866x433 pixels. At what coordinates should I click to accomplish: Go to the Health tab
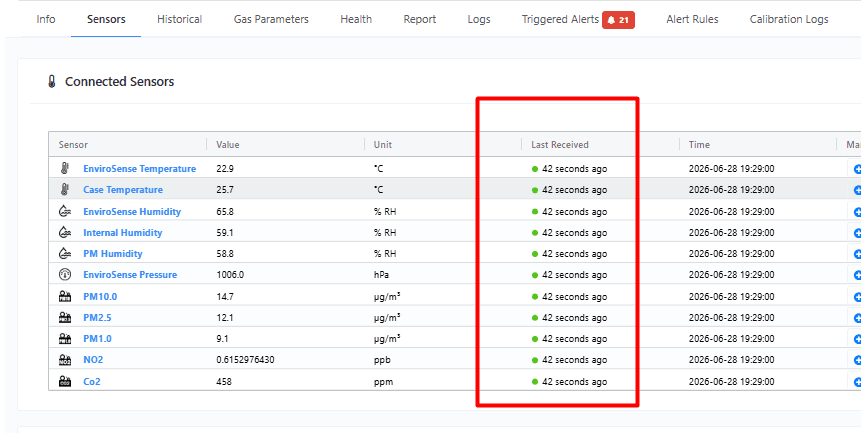coord(356,19)
